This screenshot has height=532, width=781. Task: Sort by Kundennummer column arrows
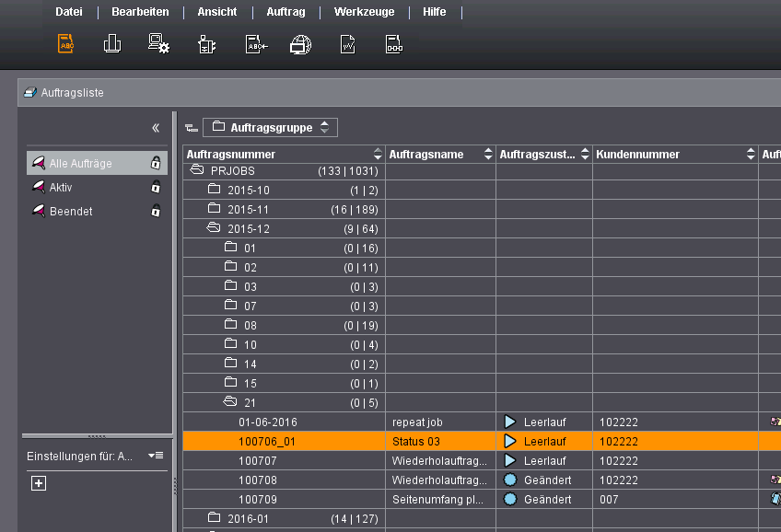751,154
